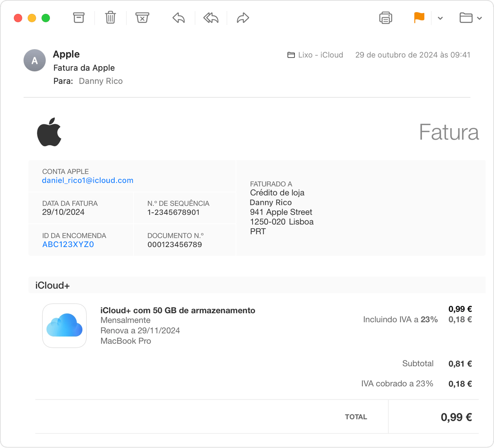Click the Subtotal value 0,81 €

click(460, 364)
